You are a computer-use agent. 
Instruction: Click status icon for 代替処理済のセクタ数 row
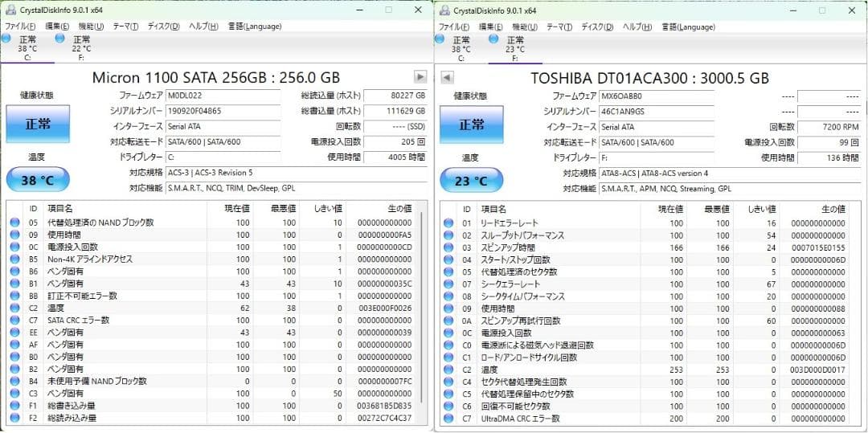pyautogui.click(x=448, y=272)
